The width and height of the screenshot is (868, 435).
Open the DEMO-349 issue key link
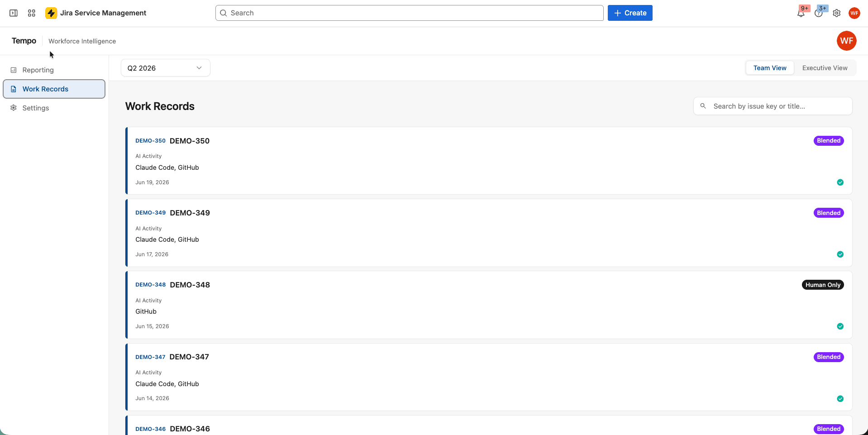[x=151, y=213]
